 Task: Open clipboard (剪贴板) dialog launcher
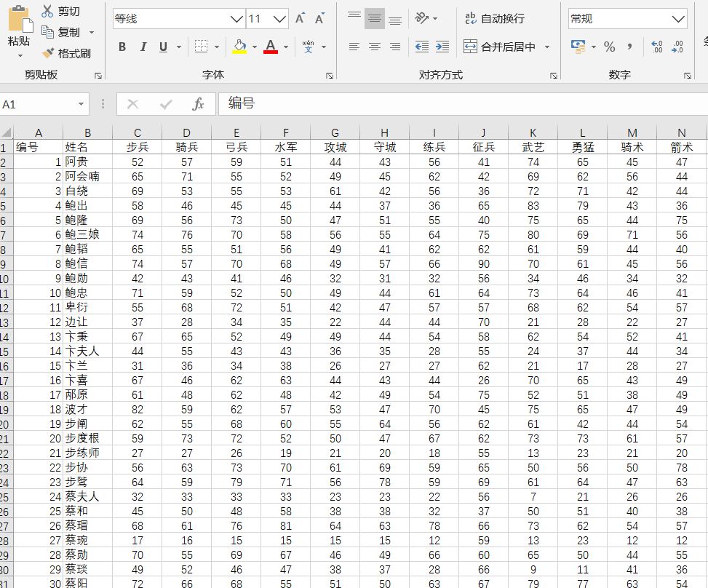coord(98,76)
